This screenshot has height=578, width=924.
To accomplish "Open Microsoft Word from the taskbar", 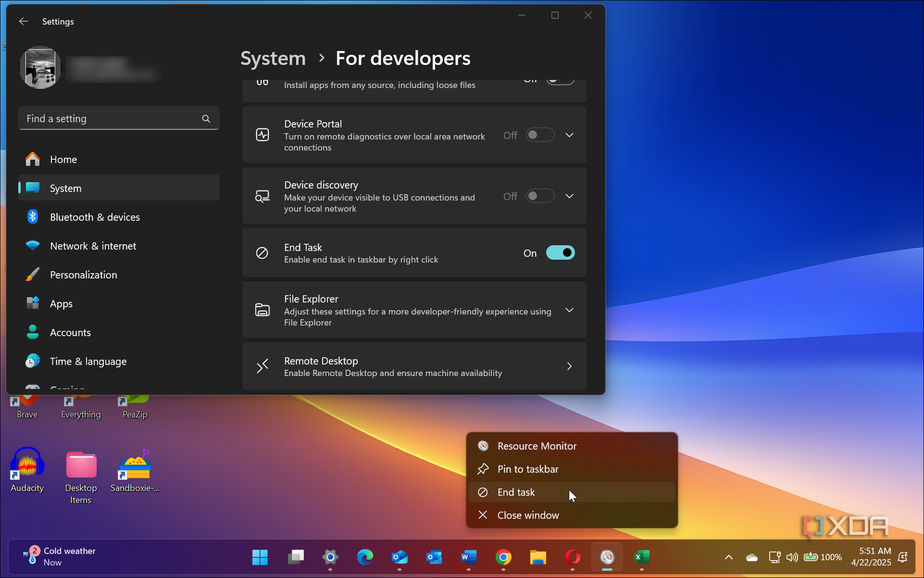I will click(469, 557).
